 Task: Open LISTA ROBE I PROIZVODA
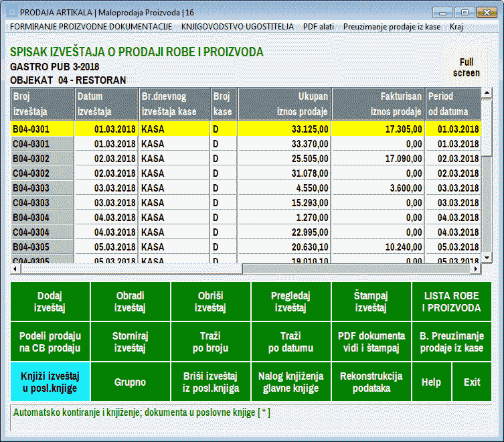452,301
